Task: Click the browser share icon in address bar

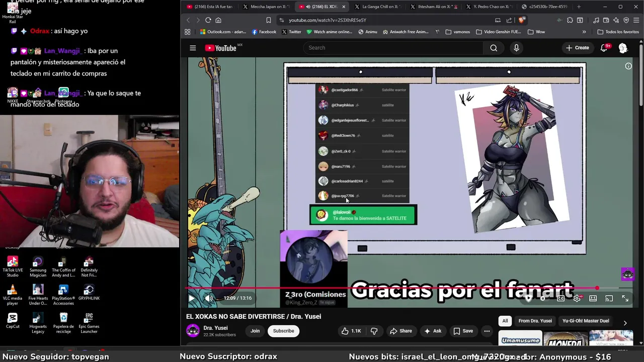Action: pos(509,20)
